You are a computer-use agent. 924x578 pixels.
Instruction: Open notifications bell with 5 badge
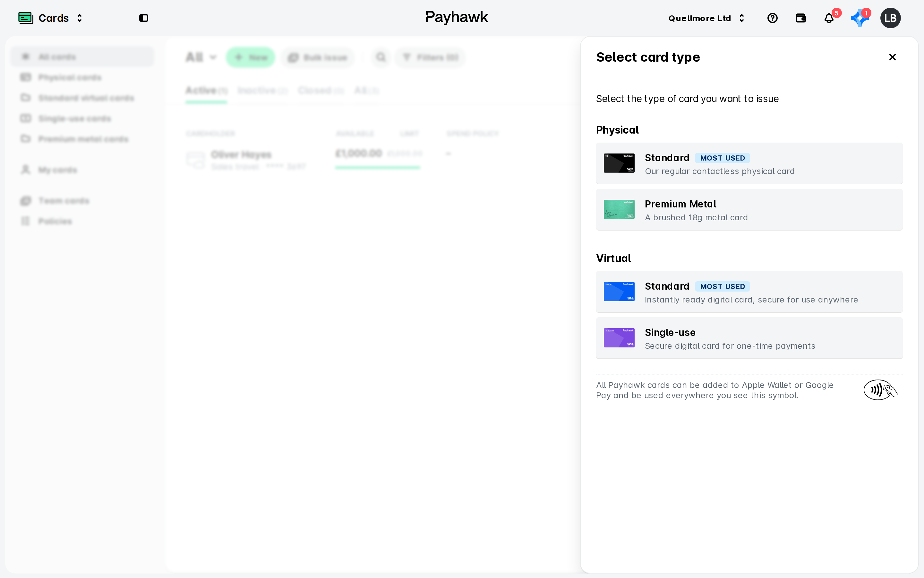[829, 18]
